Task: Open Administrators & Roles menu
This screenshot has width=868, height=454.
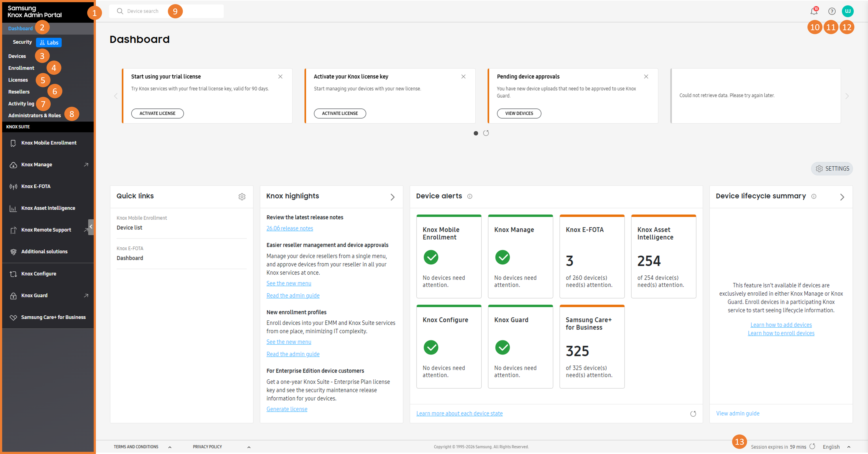Action: click(x=34, y=115)
